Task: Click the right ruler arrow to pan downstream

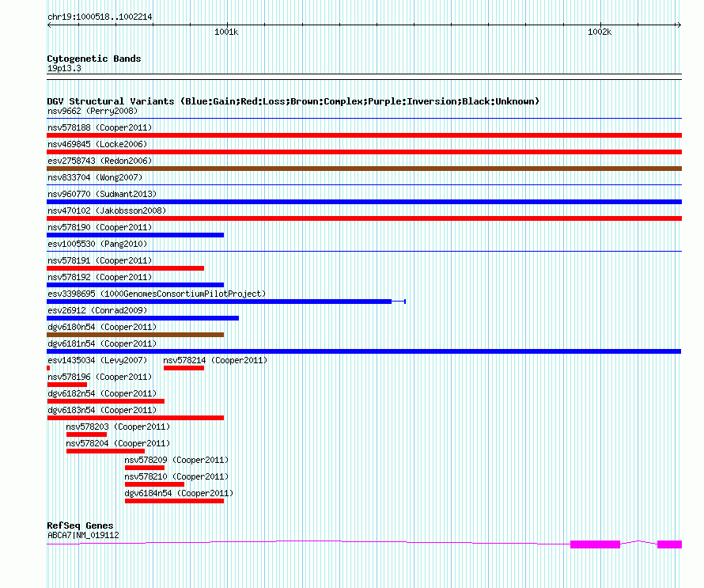Action: [x=679, y=25]
